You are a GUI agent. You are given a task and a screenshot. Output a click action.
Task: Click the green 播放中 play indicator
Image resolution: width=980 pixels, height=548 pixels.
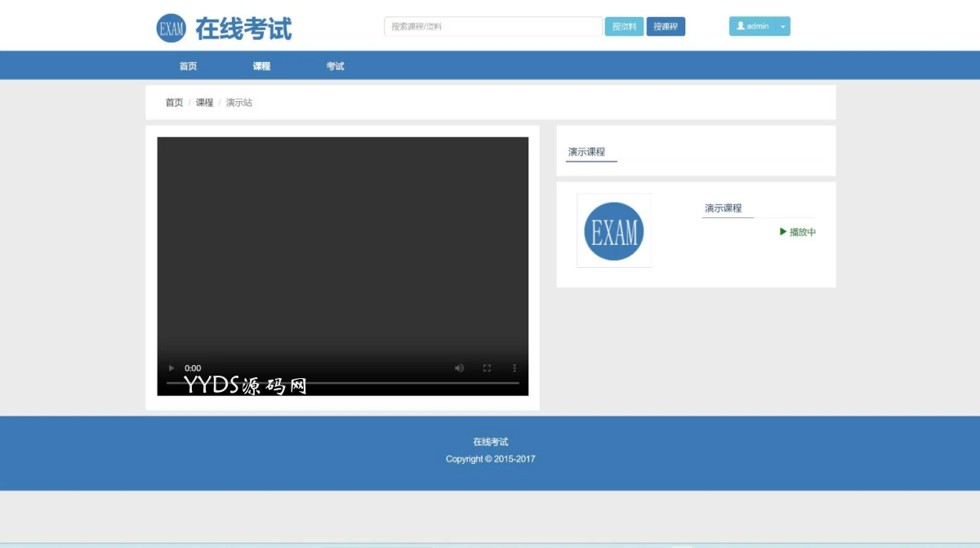coord(798,232)
